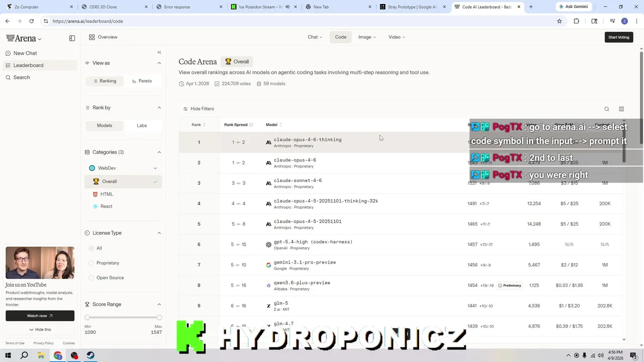Open File Explorer from the taskbar
Screen dimensions: 644x362
(41, 355)
